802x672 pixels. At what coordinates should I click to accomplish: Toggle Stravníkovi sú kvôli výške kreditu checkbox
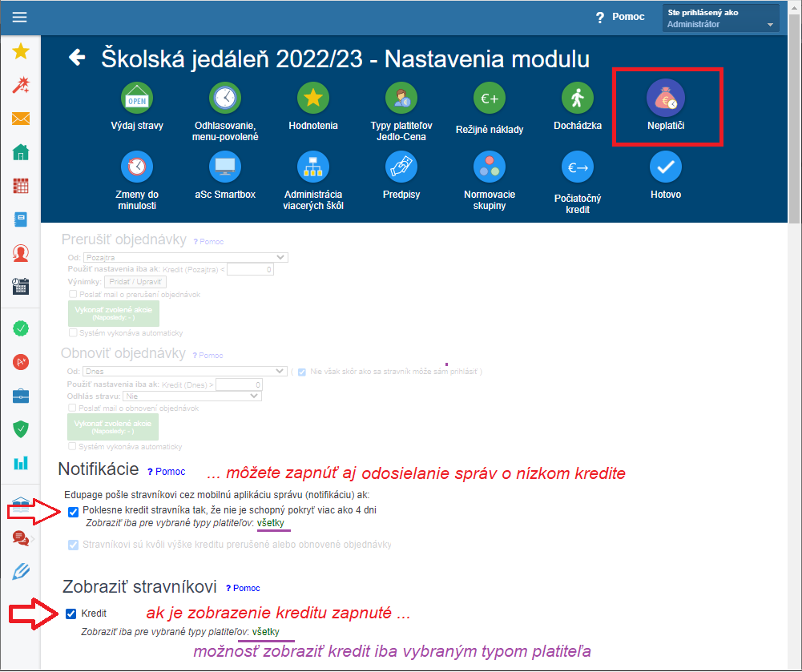point(73,545)
